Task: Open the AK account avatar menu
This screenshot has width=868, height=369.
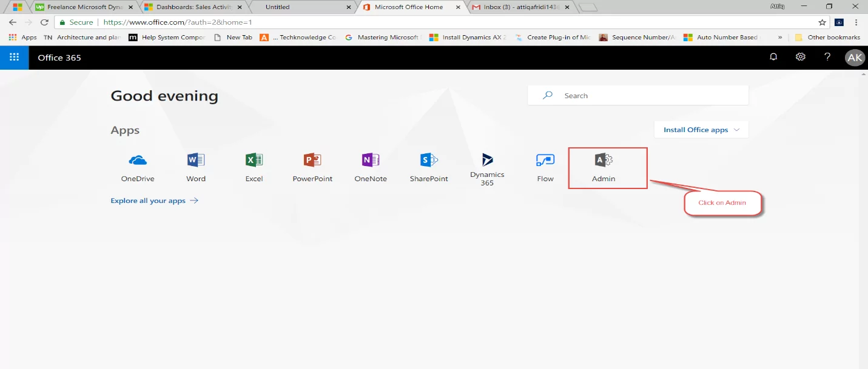Action: tap(855, 58)
